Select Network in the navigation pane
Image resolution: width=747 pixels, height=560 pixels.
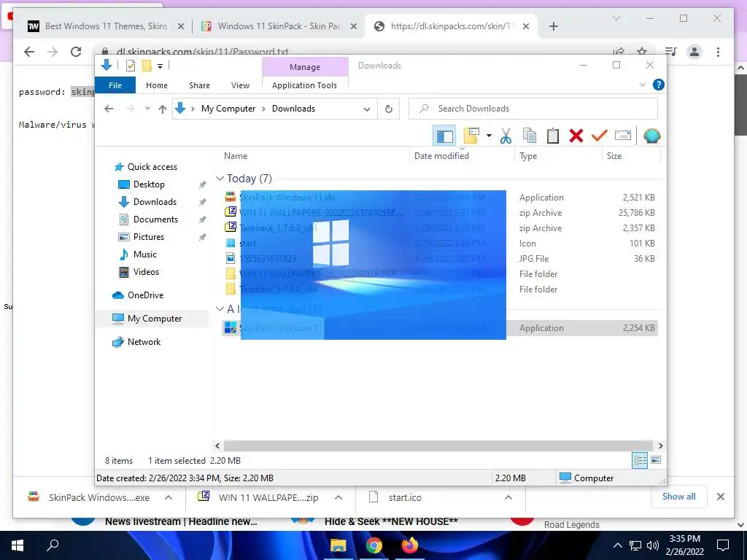(x=144, y=342)
